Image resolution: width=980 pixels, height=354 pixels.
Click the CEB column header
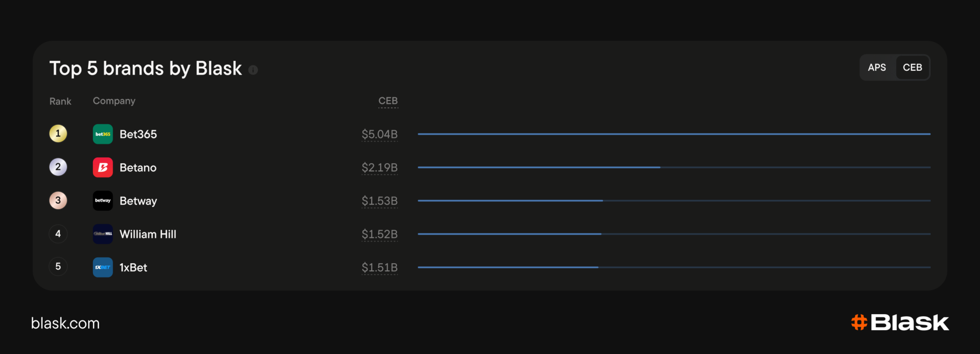click(388, 101)
